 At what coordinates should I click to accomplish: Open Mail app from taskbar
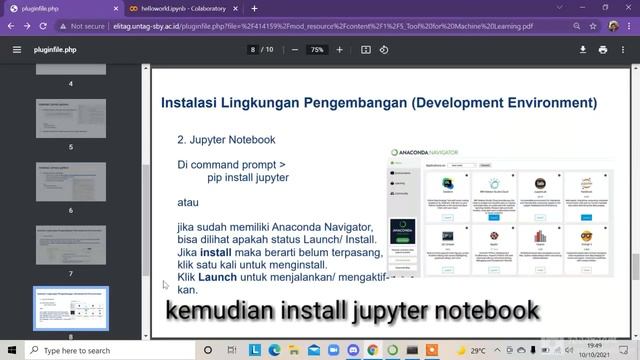point(314,350)
